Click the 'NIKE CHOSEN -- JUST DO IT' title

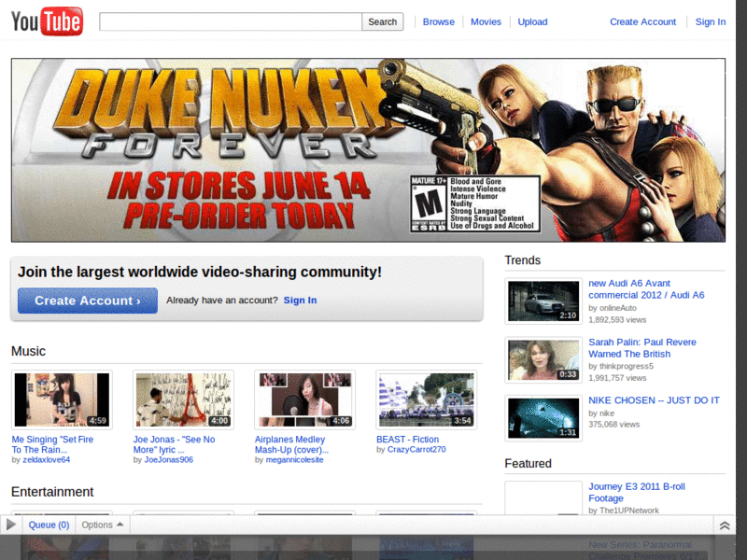654,400
